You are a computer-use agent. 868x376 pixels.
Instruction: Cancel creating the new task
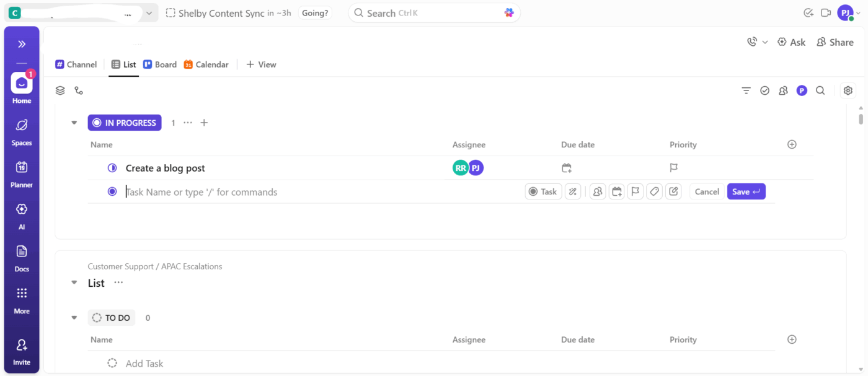point(706,191)
